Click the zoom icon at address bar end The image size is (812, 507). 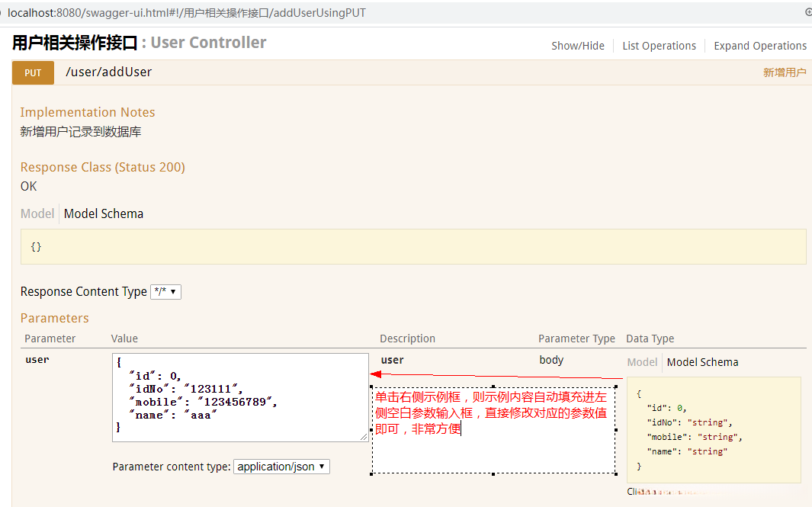click(x=808, y=13)
